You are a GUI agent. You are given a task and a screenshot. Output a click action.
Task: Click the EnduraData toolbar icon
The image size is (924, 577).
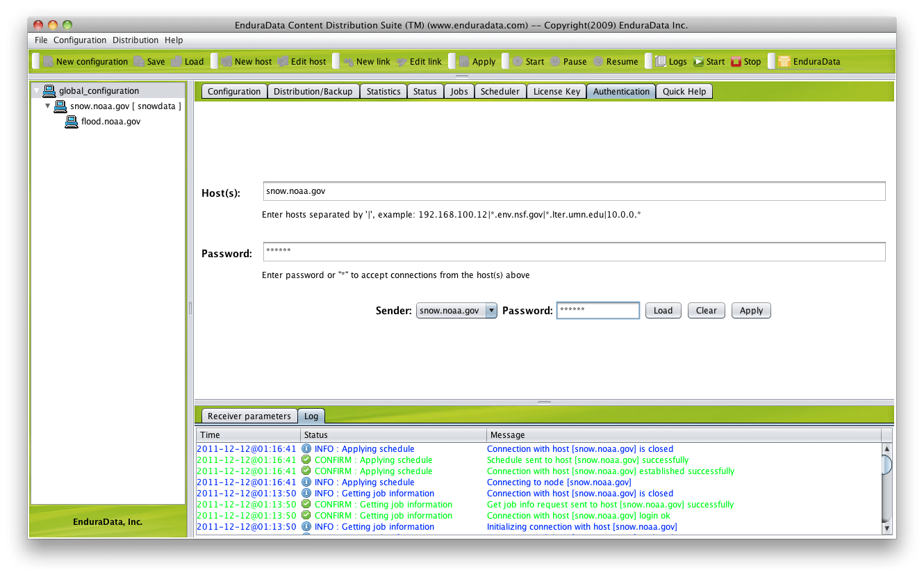[784, 61]
